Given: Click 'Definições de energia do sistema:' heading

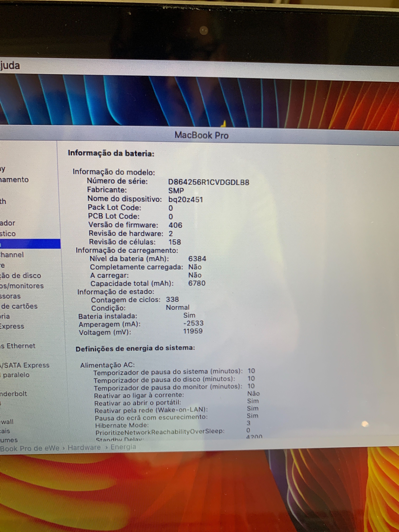Looking at the screenshot, I should (135, 348).
